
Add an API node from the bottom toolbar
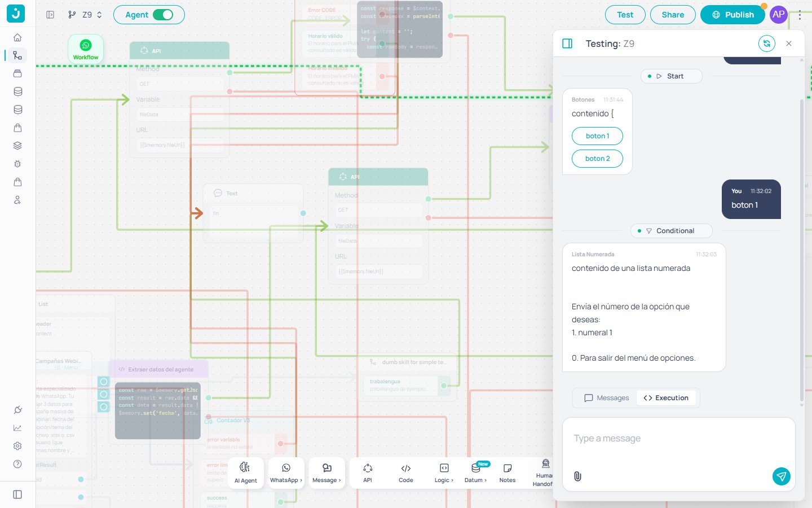click(368, 473)
